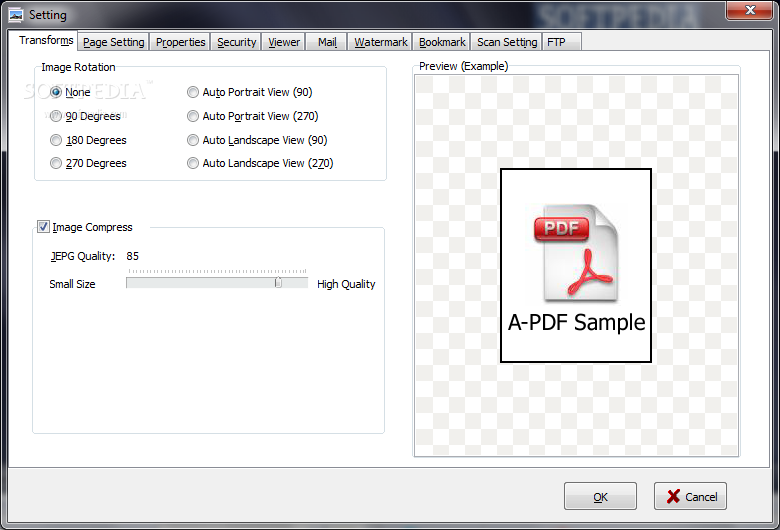Open the Scan Setting tab
Screen dimensions: 780x530
[507, 42]
